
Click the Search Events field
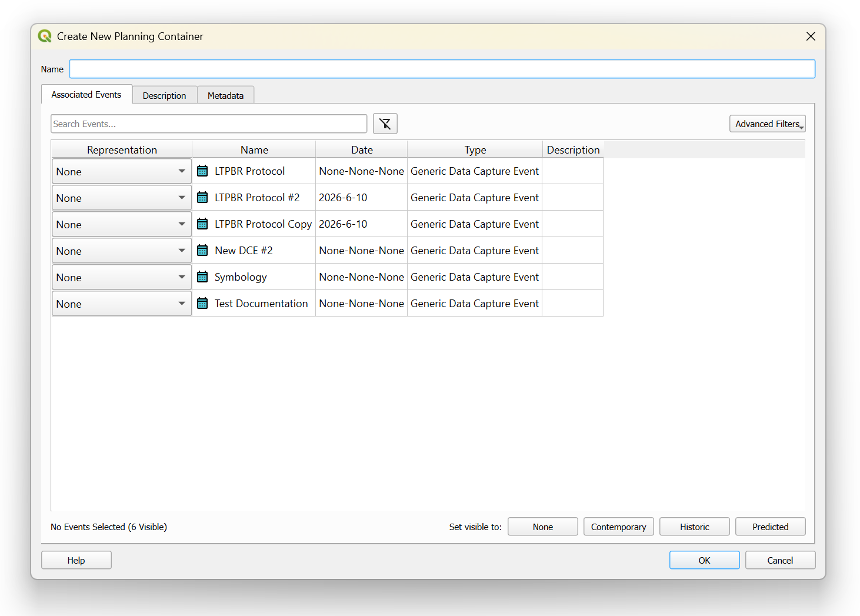[x=209, y=124]
